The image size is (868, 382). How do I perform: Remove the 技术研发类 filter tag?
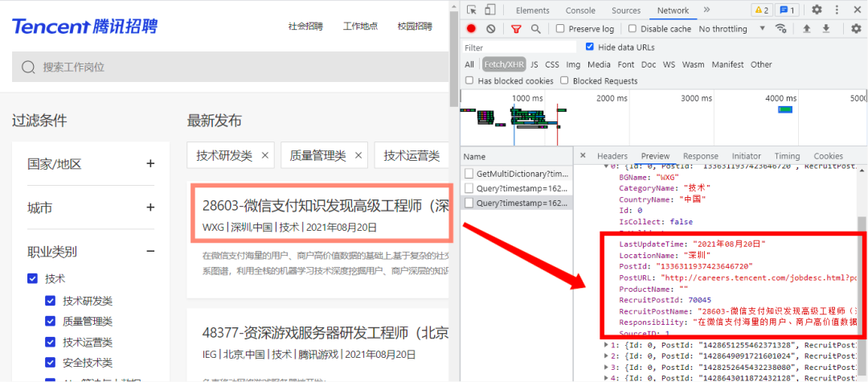coord(264,155)
